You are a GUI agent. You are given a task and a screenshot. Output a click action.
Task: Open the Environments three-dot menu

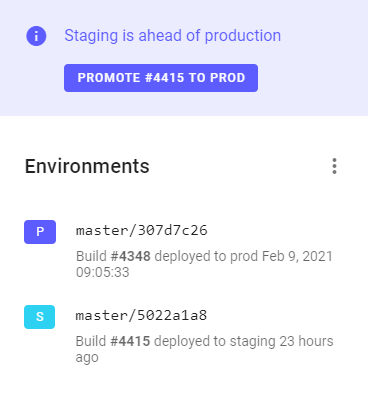tap(334, 166)
